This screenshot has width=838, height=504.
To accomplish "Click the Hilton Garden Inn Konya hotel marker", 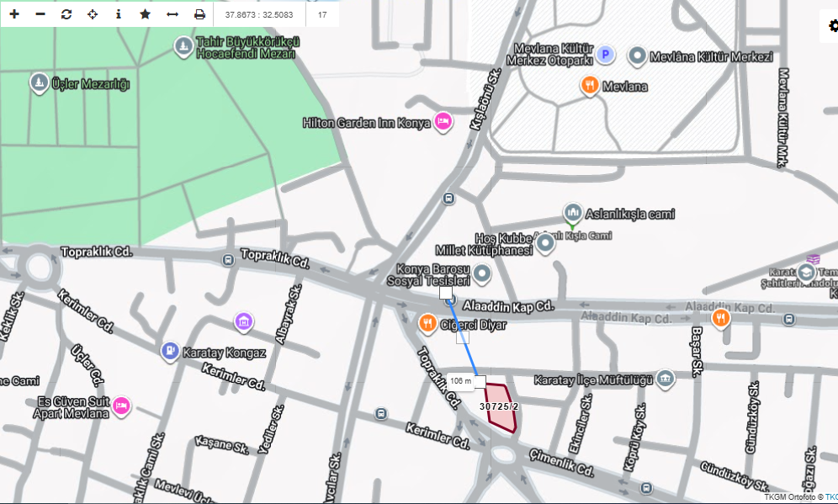I will (443, 123).
